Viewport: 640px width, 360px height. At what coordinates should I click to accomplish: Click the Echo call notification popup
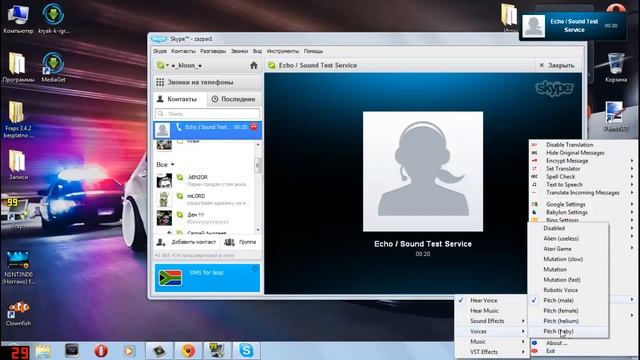coord(573,26)
